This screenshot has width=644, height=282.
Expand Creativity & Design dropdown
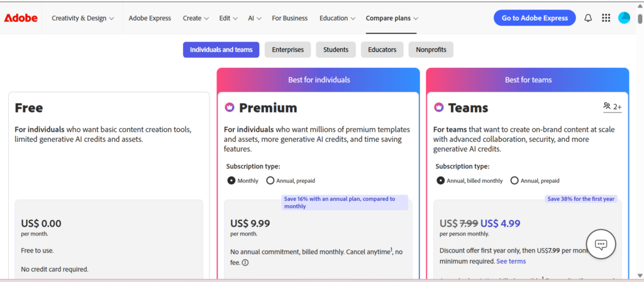82,18
